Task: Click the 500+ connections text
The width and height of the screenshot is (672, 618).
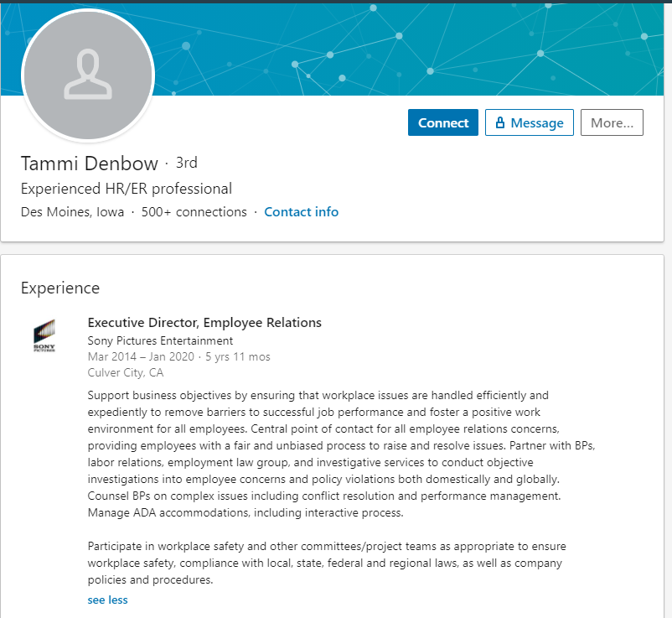Action: tap(194, 212)
